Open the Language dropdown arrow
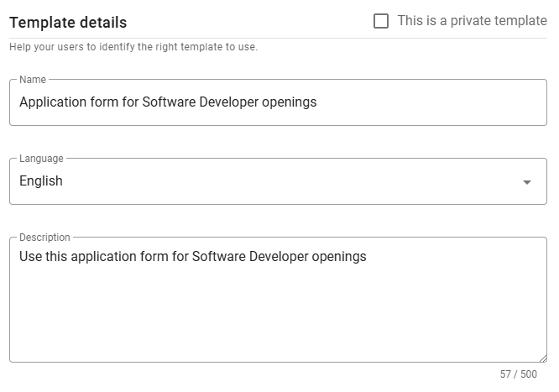 tap(526, 182)
